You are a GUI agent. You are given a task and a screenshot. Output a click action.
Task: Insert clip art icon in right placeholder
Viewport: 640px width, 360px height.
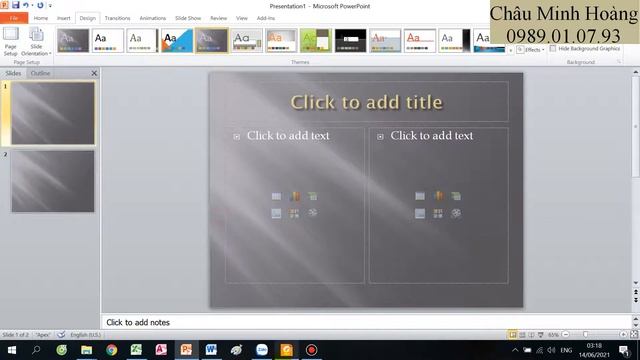point(438,213)
